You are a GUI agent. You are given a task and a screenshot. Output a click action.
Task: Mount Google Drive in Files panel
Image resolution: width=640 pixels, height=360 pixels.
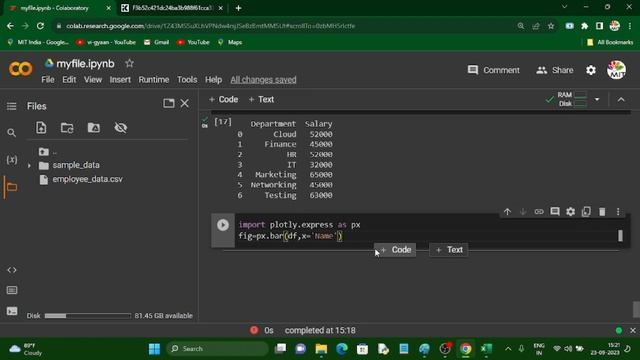93,128
